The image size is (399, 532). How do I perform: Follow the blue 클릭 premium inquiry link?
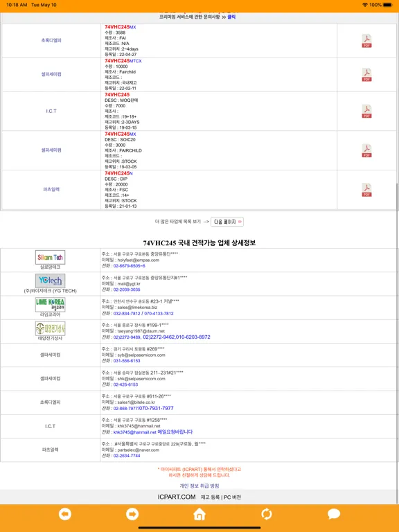(x=231, y=17)
